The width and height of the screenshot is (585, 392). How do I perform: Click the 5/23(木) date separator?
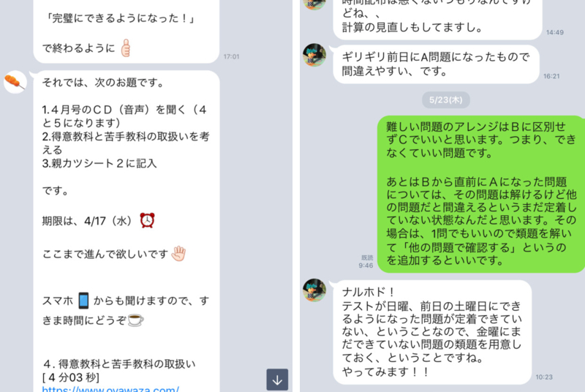coord(446,100)
